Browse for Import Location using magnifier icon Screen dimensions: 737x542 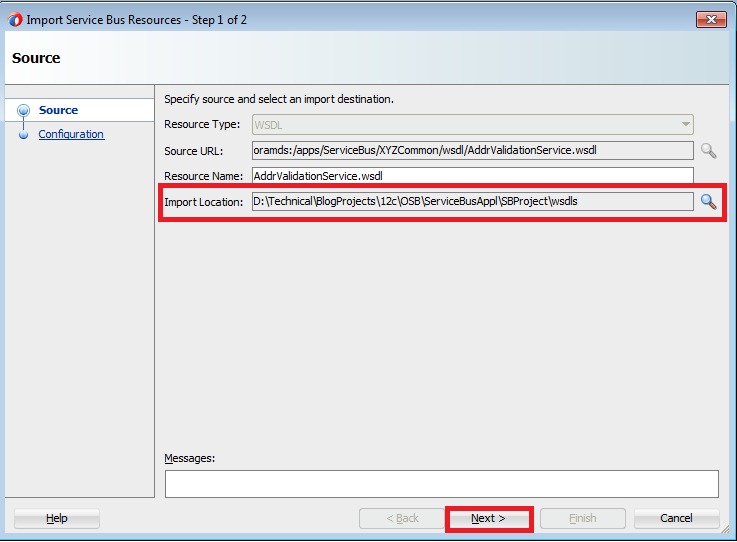(x=708, y=202)
